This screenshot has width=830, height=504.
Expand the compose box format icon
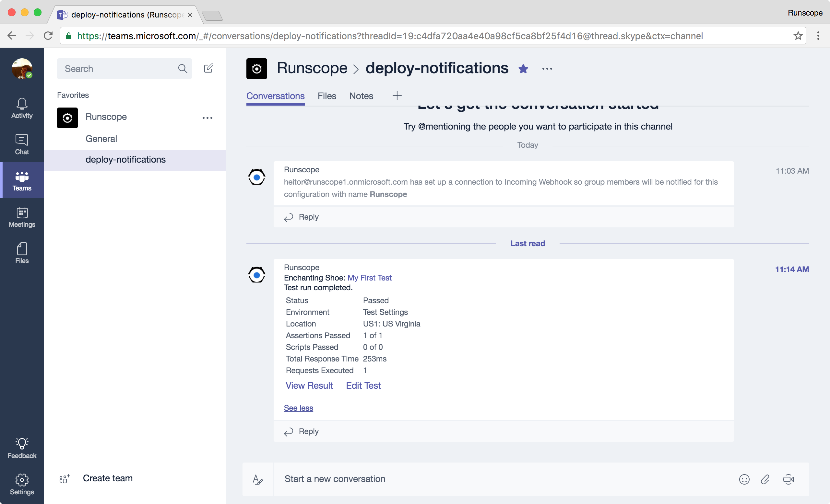click(x=258, y=479)
